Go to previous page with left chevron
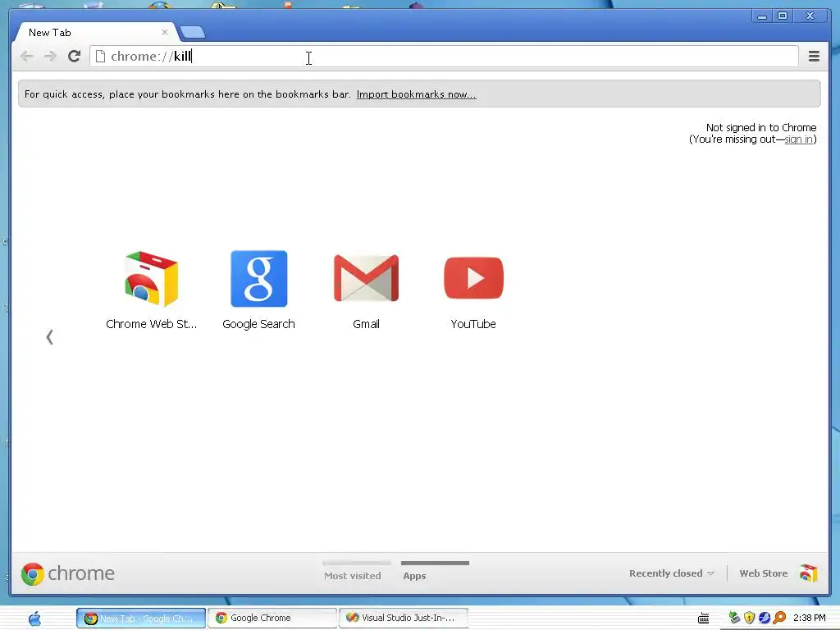 (x=49, y=337)
